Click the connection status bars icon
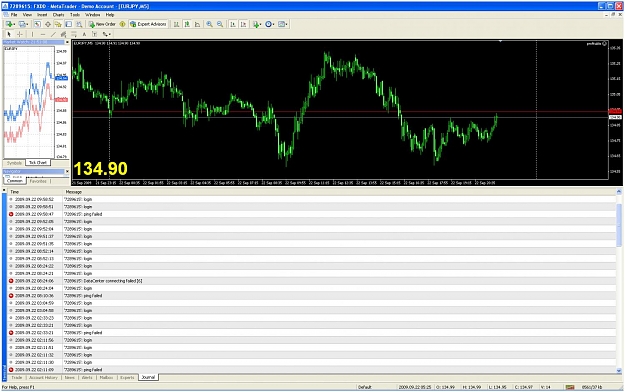This screenshot has height=392, width=625. click(x=570, y=387)
